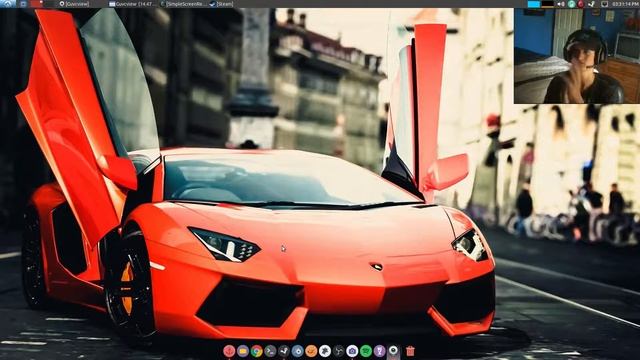
Task: Launch the red anchor dock icon
Action: [229, 351]
